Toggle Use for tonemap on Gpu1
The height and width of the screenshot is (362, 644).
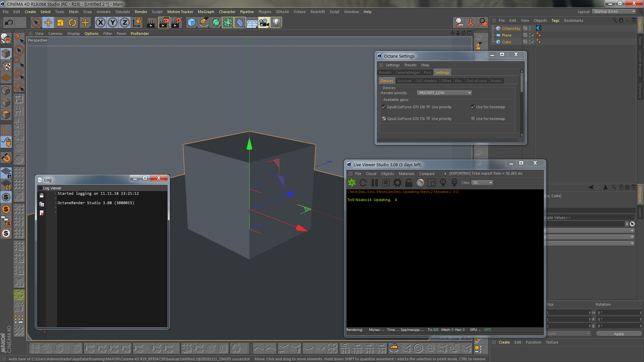coord(473,119)
